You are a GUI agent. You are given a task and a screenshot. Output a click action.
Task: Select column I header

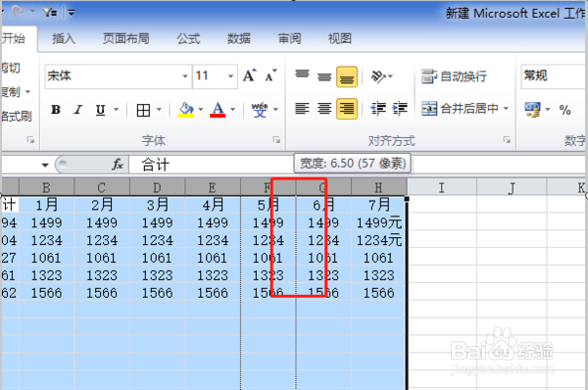click(442, 187)
